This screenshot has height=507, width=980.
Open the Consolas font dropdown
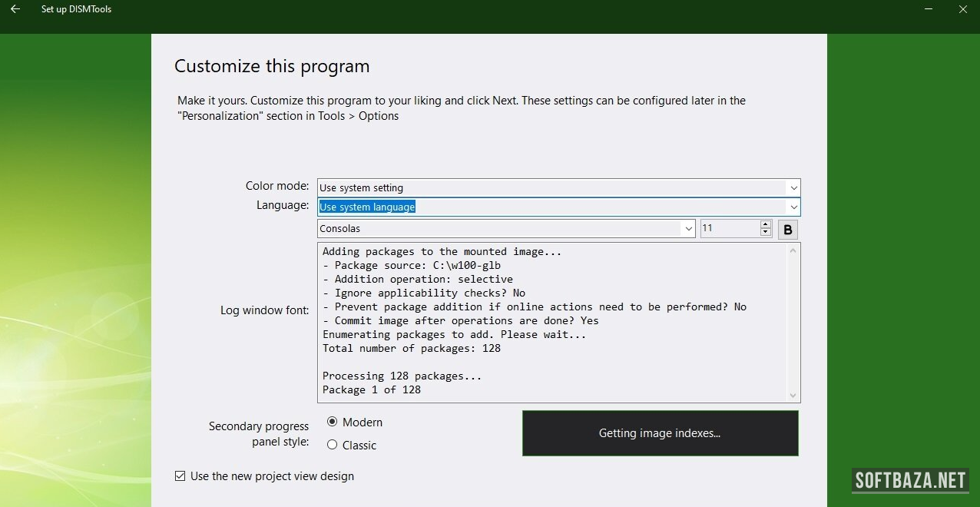(x=688, y=229)
